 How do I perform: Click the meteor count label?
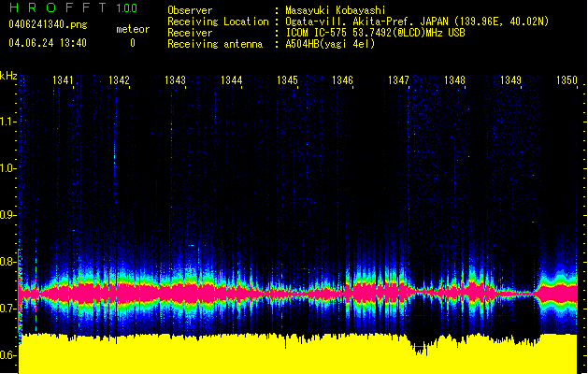click(x=133, y=29)
